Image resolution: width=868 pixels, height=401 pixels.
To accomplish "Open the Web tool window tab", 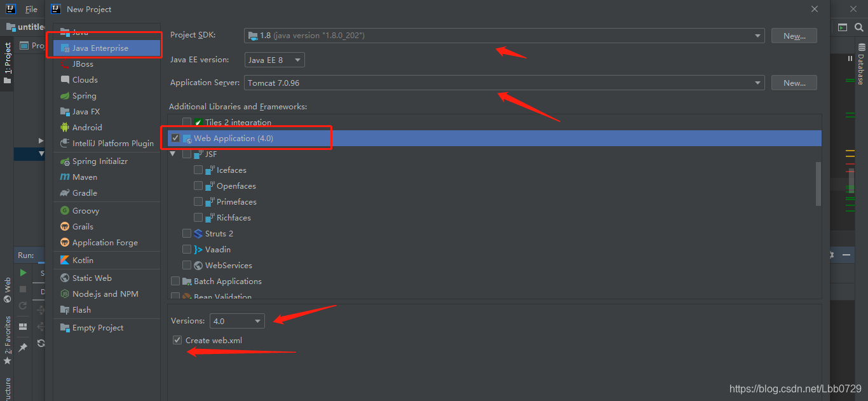I will (x=8, y=290).
